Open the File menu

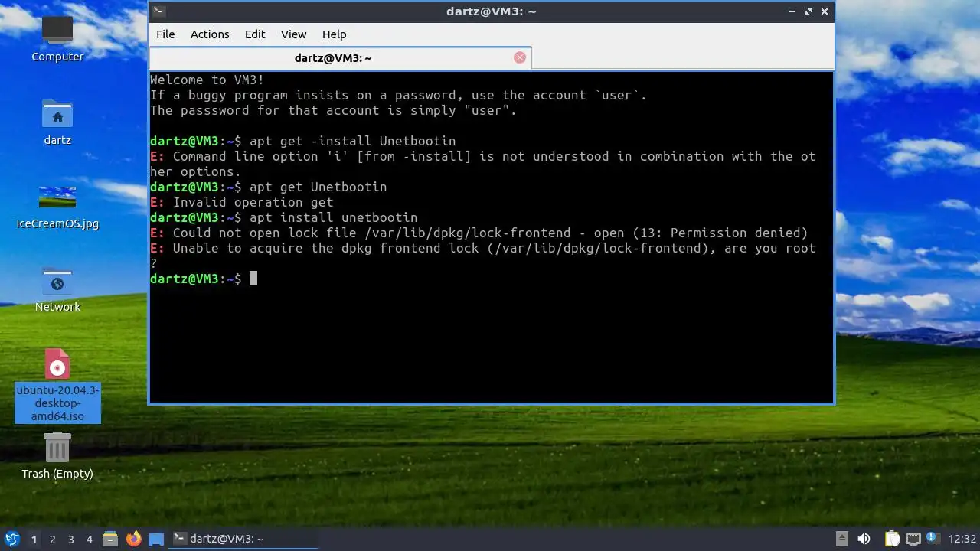pyautogui.click(x=165, y=34)
